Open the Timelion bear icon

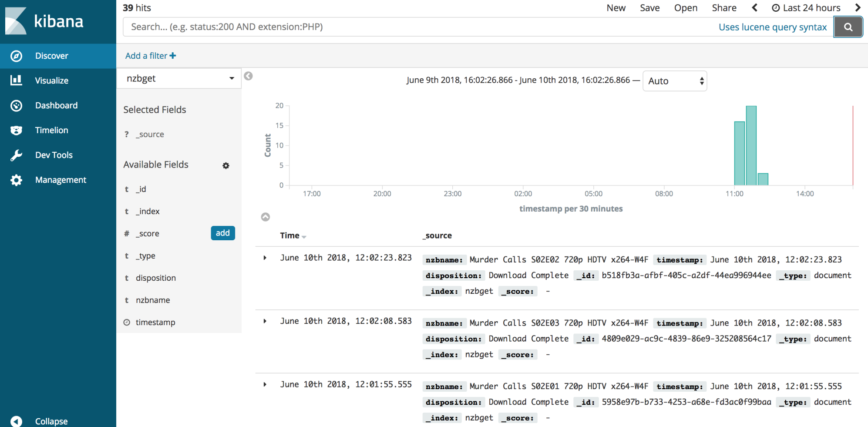(x=16, y=130)
